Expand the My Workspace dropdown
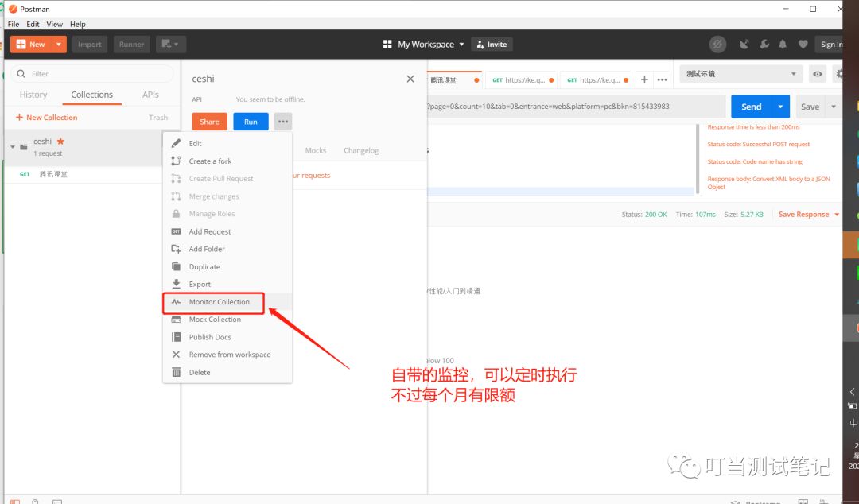 [461, 45]
